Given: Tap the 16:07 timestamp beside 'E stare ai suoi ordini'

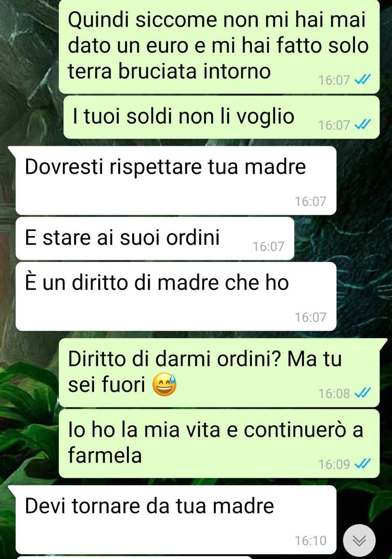Looking at the screenshot, I should click(268, 247).
